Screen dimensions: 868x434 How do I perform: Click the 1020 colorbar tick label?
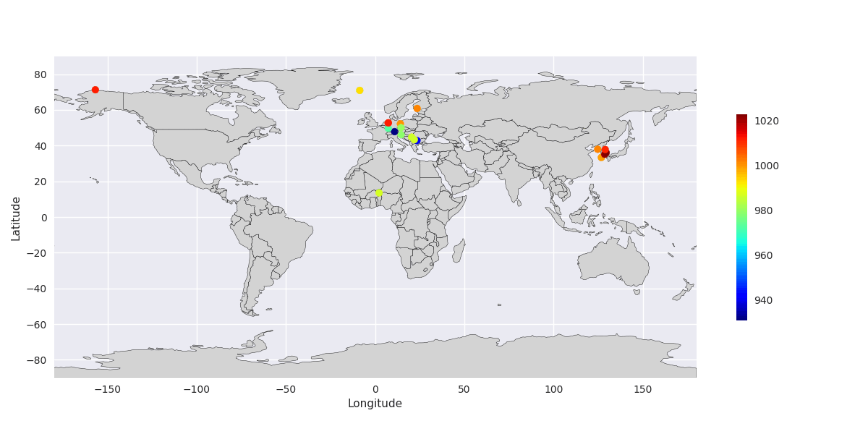[766, 121]
